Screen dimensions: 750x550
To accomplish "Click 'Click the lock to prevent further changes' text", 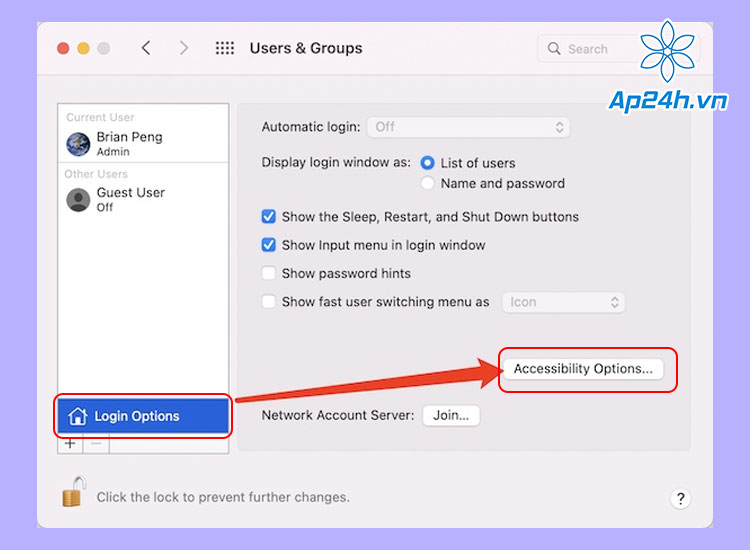I will [223, 497].
